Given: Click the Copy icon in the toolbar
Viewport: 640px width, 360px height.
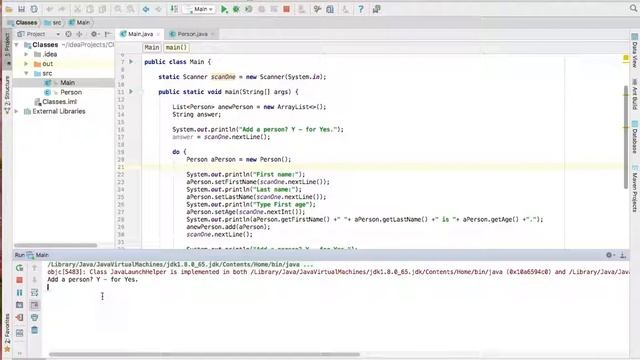Looking at the screenshot, I should [90, 9].
